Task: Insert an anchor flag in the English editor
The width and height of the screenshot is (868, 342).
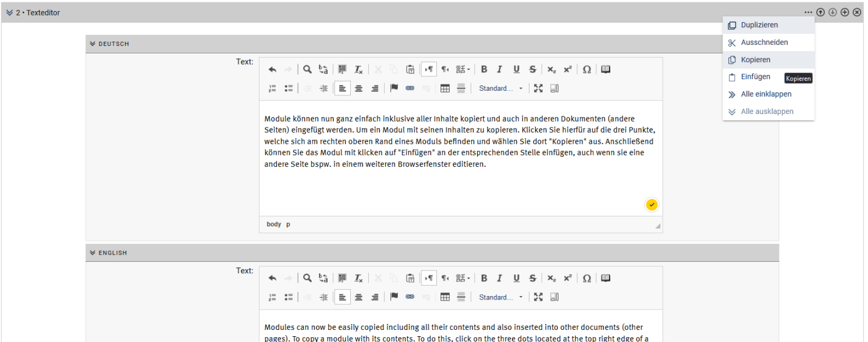Action: 394,297
